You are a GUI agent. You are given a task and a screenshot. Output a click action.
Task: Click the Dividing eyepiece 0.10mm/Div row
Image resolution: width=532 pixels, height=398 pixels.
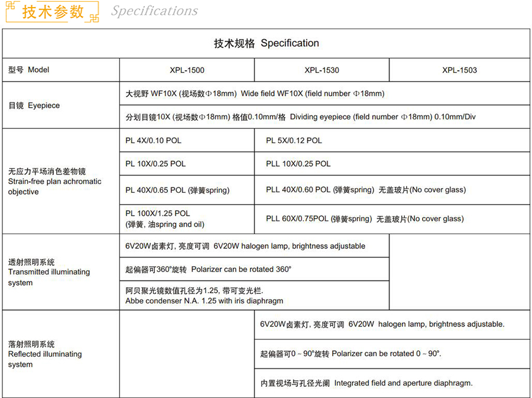click(x=300, y=117)
